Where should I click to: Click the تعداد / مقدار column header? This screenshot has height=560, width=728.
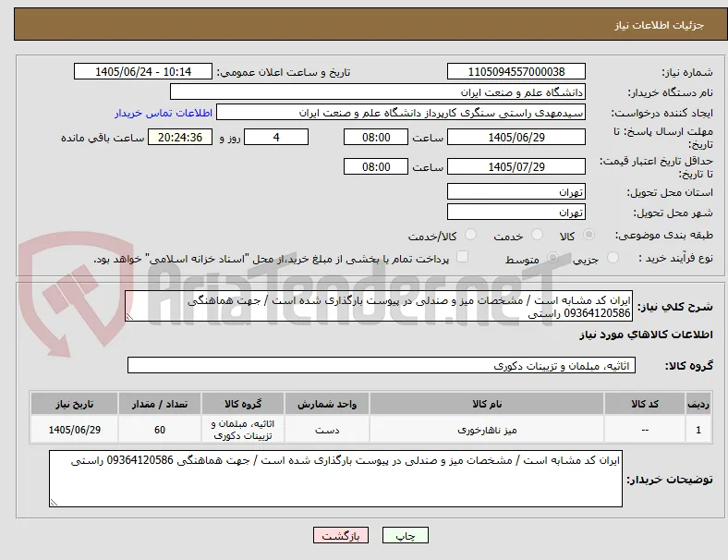click(160, 404)
